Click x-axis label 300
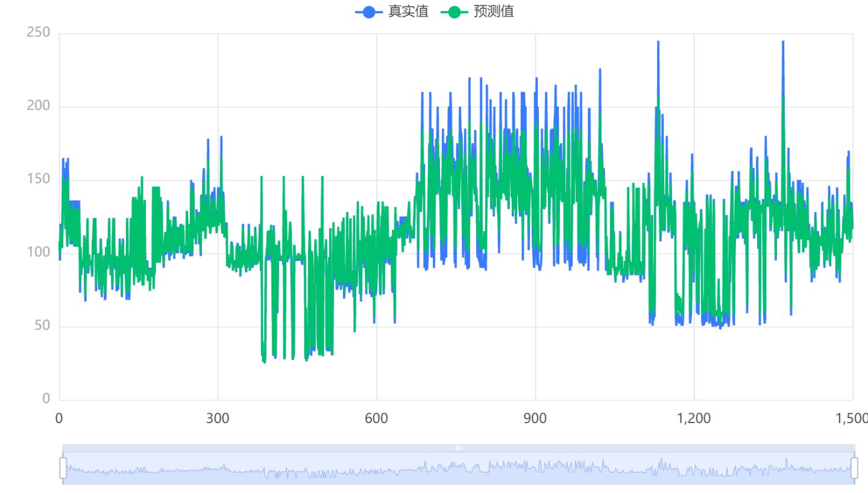 coord(218,418)
